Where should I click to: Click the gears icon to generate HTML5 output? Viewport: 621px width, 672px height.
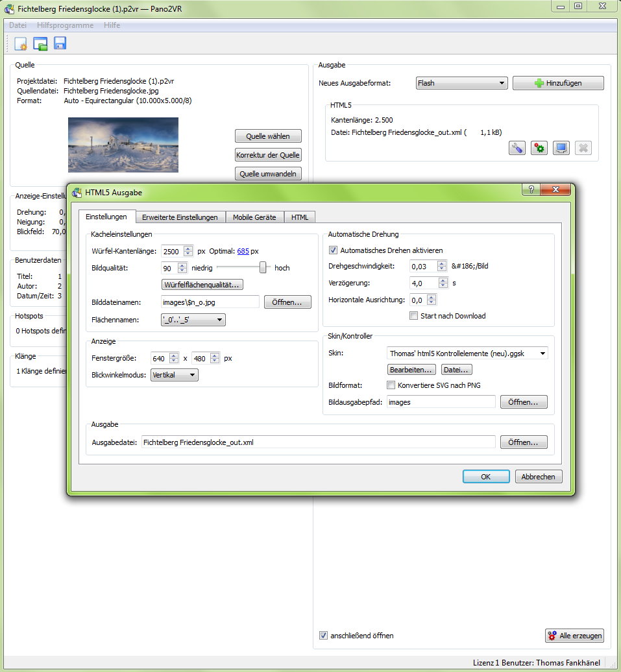point(539,148)
